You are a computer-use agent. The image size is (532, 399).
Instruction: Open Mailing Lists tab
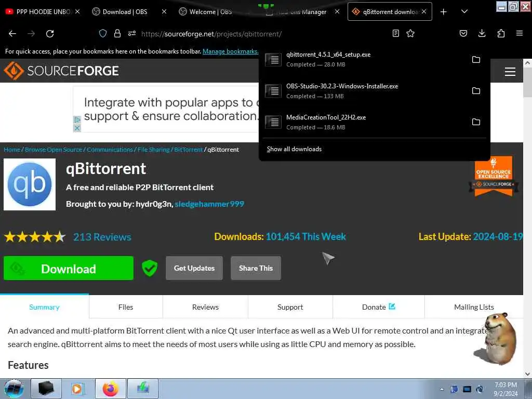point(474,307)
